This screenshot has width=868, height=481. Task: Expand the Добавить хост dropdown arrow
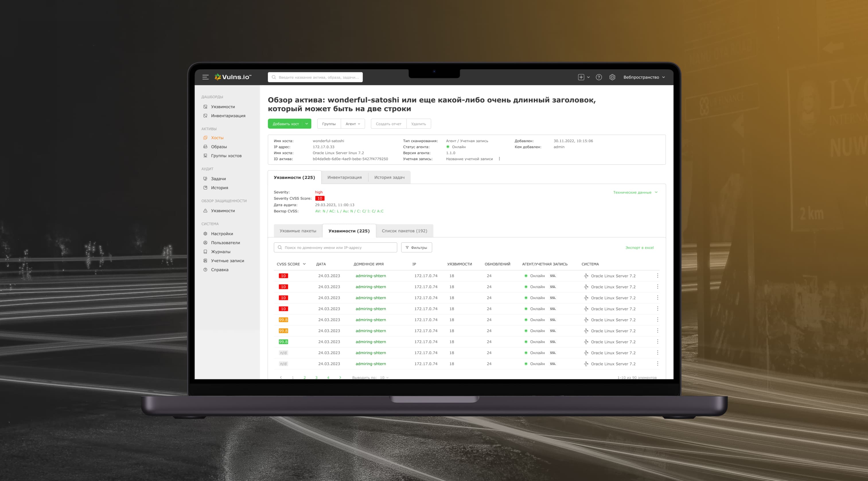307,124
